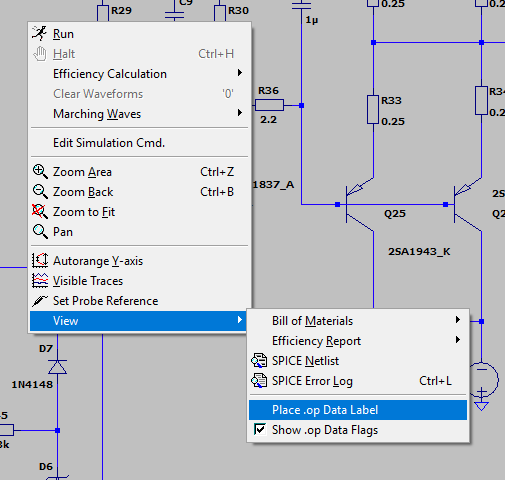505x480 pixels.
Task: Expand the Marching Waves submenu arrow
Action: (240, 113)
